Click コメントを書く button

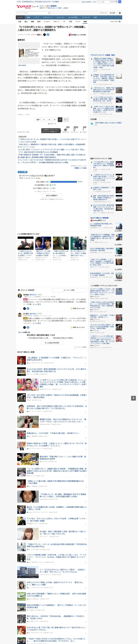[x=69, y=290]
